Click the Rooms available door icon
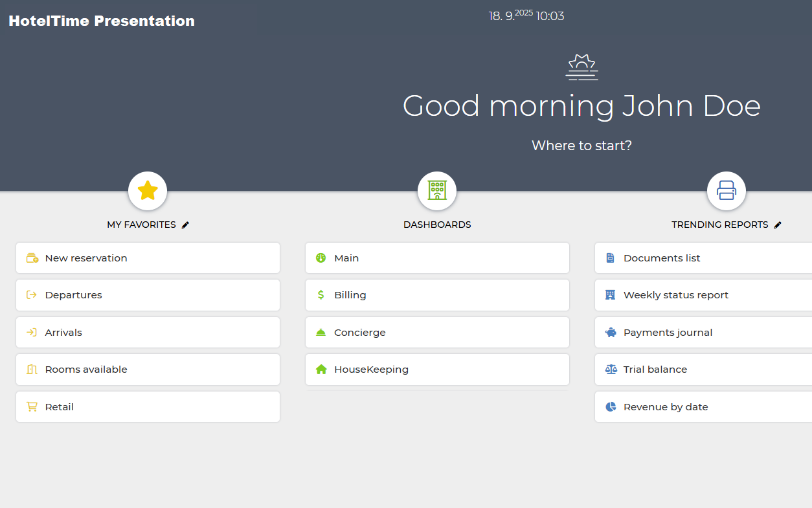This screenshot has width=812, height=508. (32, 370)
